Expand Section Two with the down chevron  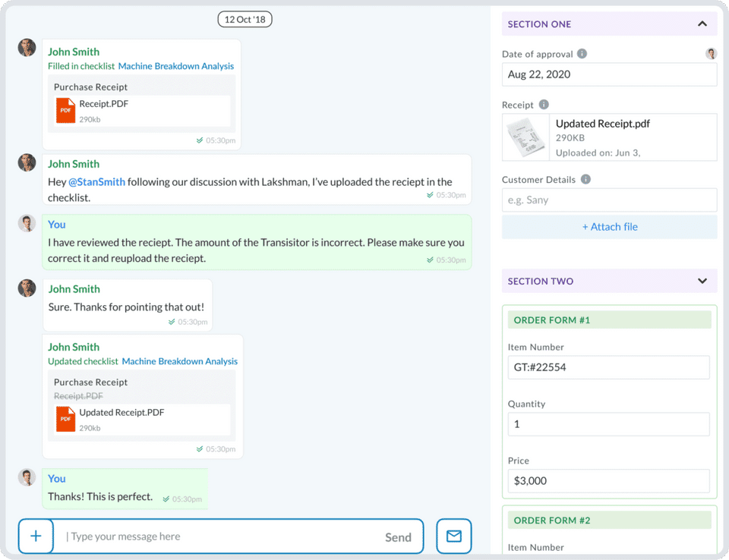tap(702, 281)
